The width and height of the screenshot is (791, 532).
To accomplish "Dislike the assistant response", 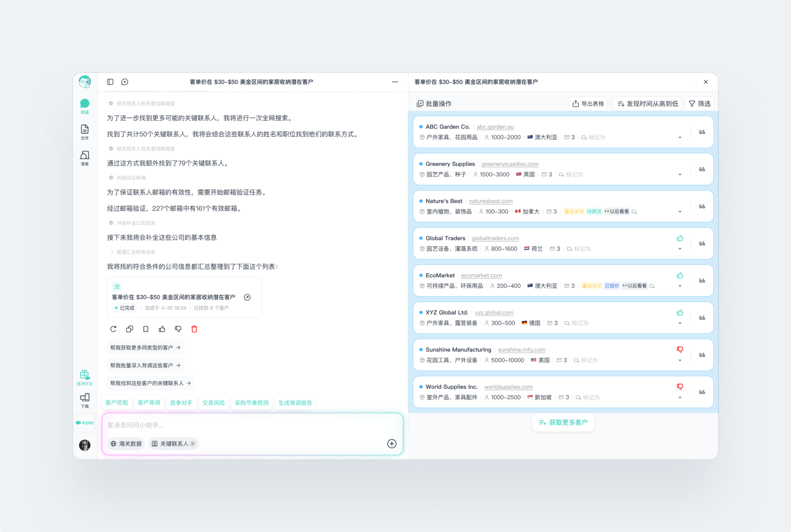I will point(178,329).
